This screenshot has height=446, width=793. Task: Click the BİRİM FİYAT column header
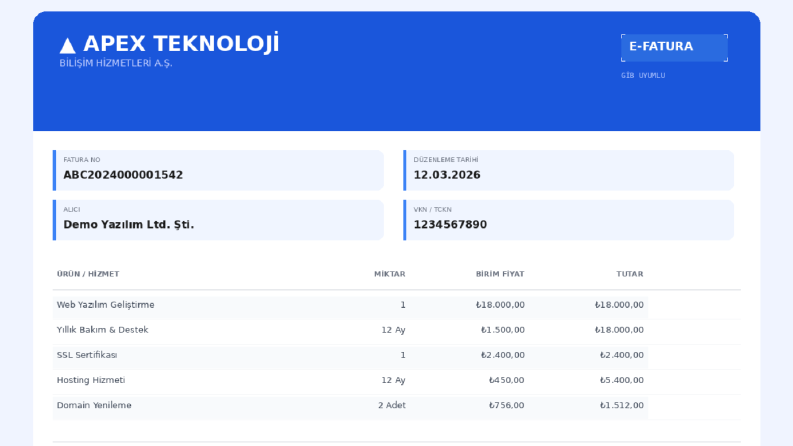(x=500, y=274)
